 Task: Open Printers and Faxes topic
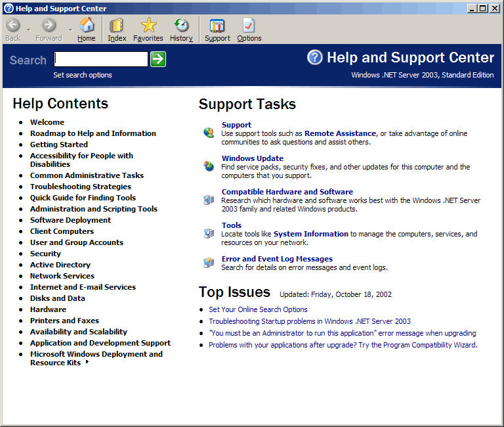pos(64,321)
